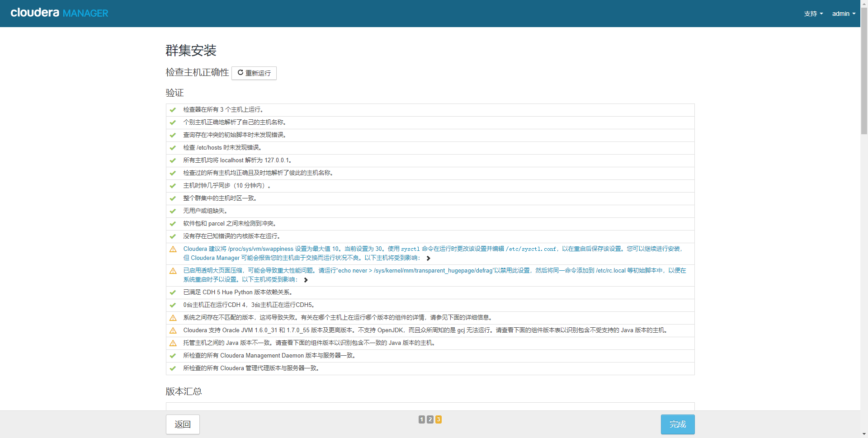868x438 pixels.
Task: Click checkmark beside Cloudera Management Daemon row
Action: click(x=173, y=356)
